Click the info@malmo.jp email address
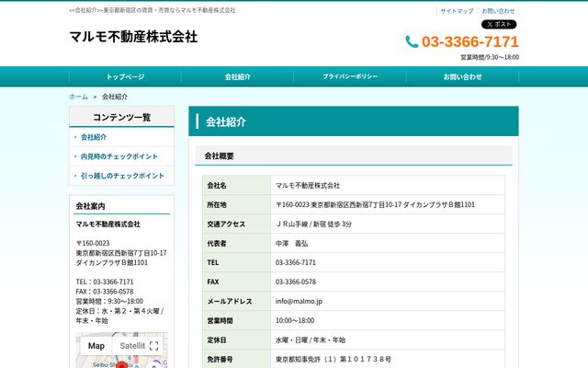Screen dimensions: 588x368 pos(299,301)
